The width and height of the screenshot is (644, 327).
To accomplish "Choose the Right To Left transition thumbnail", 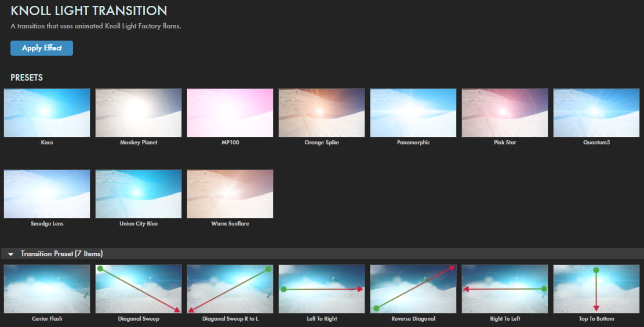I will click(x=505, y=289).
